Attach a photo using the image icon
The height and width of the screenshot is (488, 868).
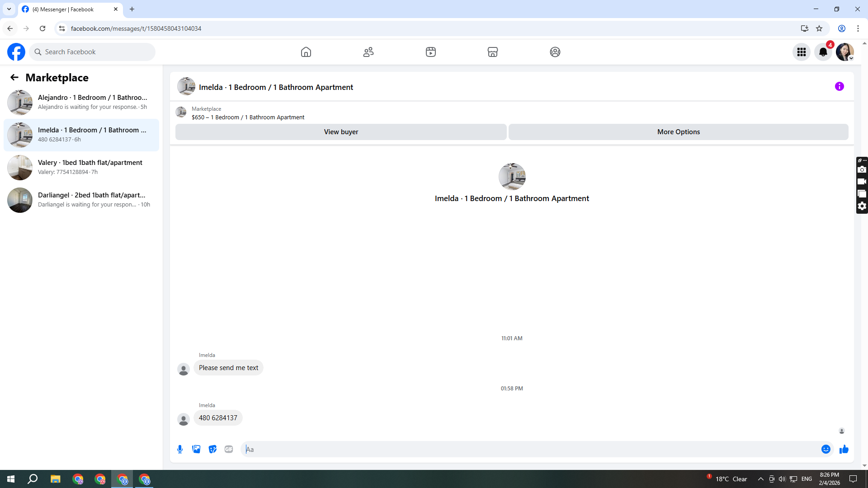(x=196, y=449)
